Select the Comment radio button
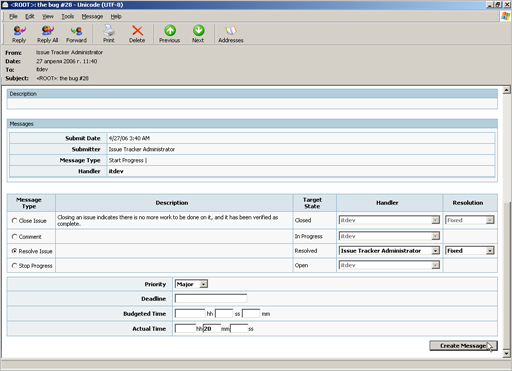512x371 pixels. [14, 237]
